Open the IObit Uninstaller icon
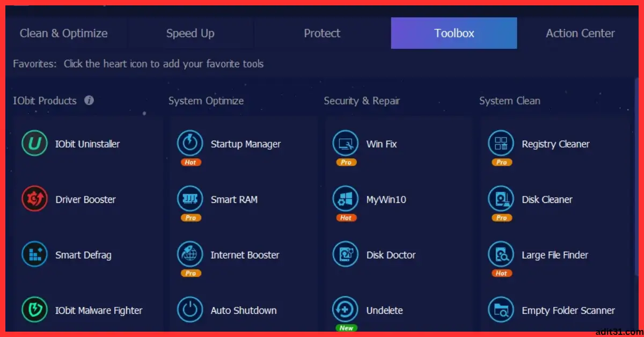The height and width of the screenshot is (337, 644). click(x=34, y=144)
